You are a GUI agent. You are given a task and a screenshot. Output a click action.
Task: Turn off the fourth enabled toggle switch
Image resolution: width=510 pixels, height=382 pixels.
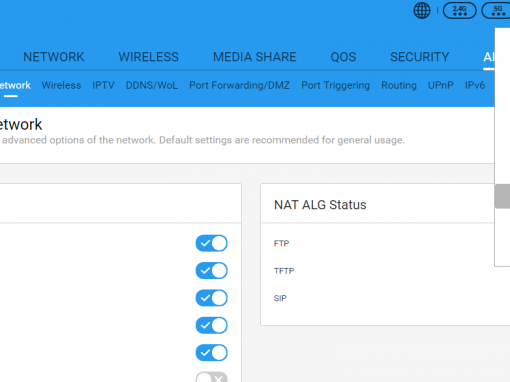tap(212, 325)
